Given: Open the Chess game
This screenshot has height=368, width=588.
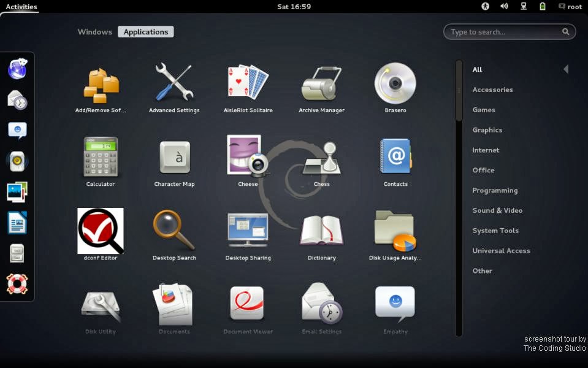Looking at the screenshot, I should click(x=321, y=162).
